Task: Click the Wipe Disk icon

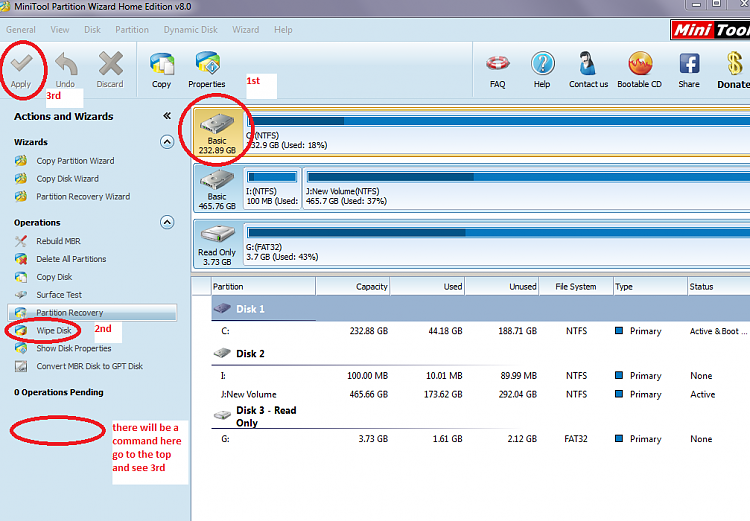Action: coord(21,330)
